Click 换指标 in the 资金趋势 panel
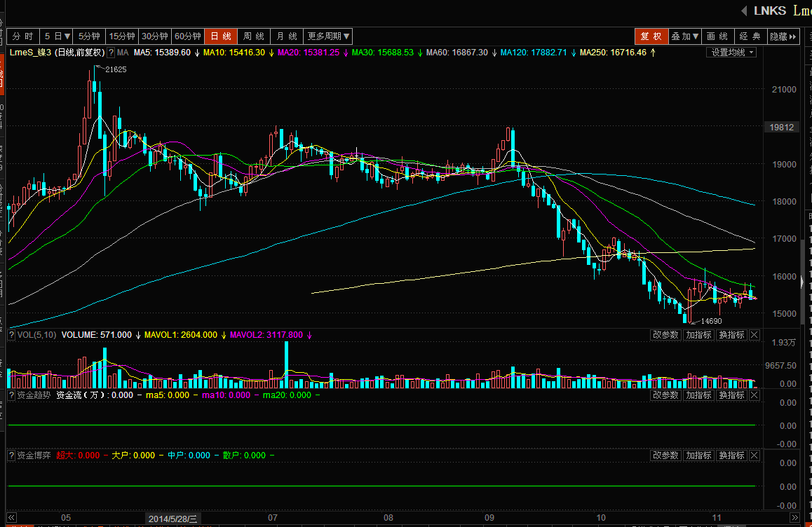This screenshot has width=812, height=527. click(731, 395)
